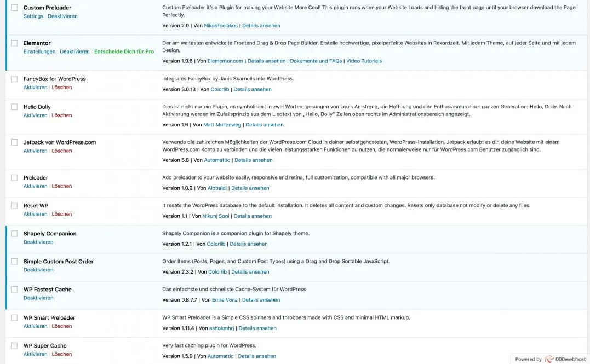The width and height of the screenshot is (590, 364).
Task: Open Elementor Einstellungen
Action: 39,51
